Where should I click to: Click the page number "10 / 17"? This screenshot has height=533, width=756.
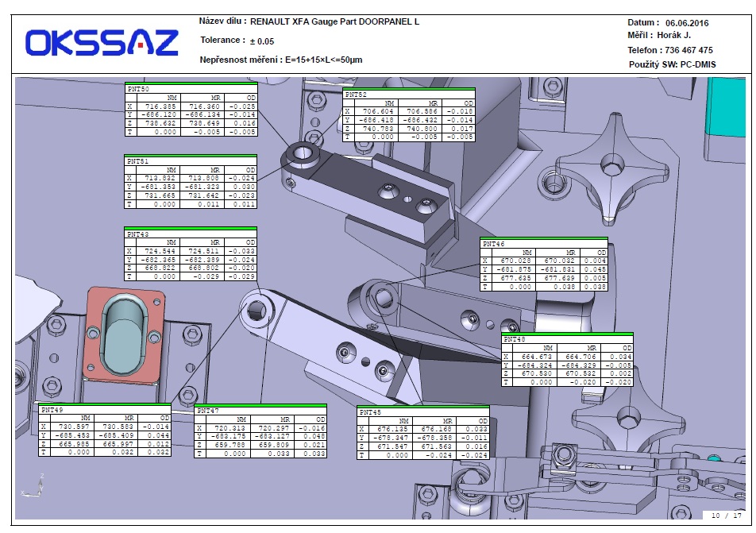coord(727,516)
